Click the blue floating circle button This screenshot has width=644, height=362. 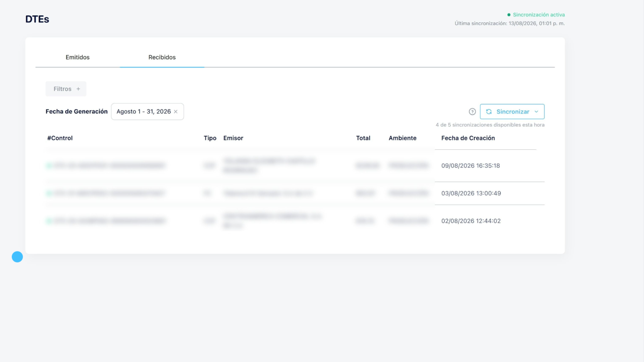pyautogui.click(x=17, y=257)
